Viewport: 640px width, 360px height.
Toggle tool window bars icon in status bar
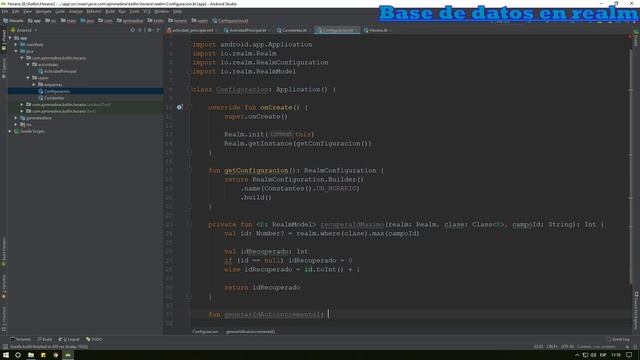(x=5, y=347)
